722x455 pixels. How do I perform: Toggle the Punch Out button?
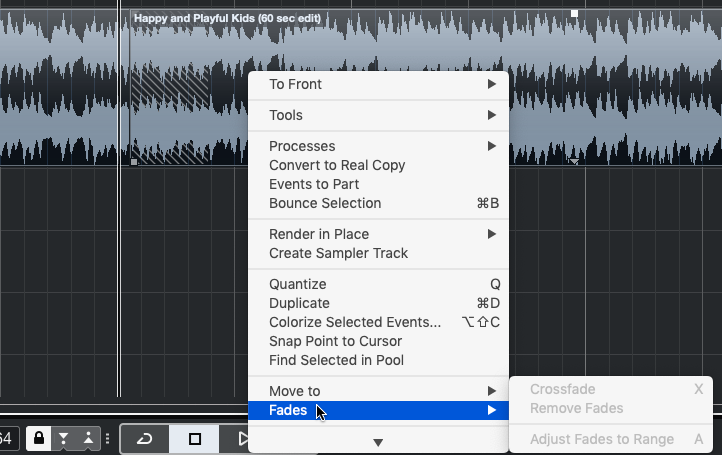89,439
